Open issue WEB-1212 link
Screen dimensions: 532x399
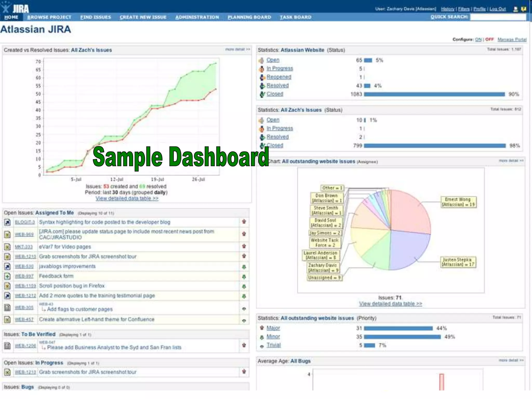pyautogui.click(x=25, y=296)
